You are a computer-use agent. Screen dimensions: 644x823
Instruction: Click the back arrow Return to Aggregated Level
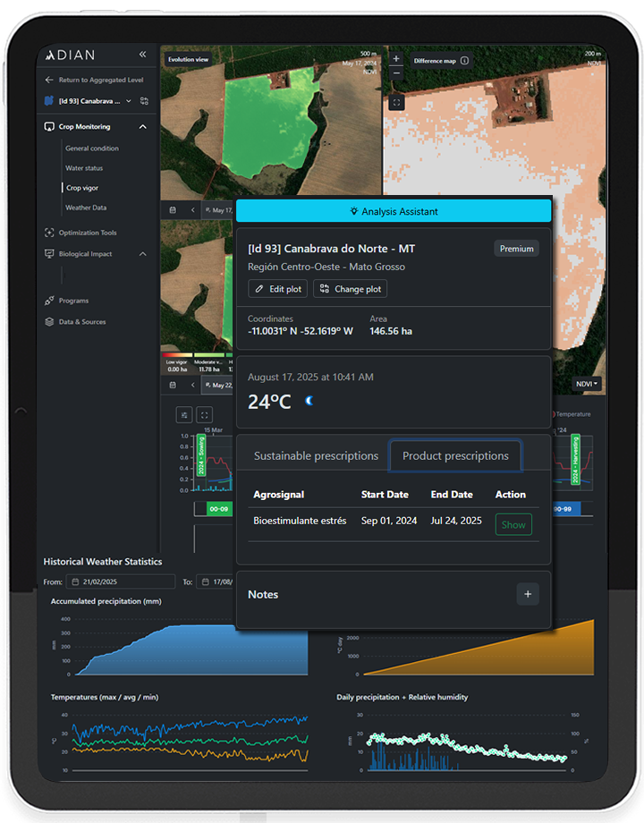click(49, 80)
